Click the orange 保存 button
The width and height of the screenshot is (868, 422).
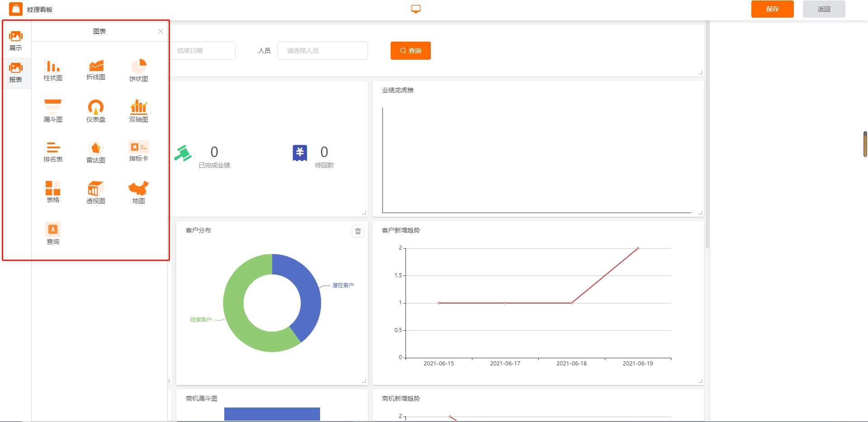pos(773,9)
